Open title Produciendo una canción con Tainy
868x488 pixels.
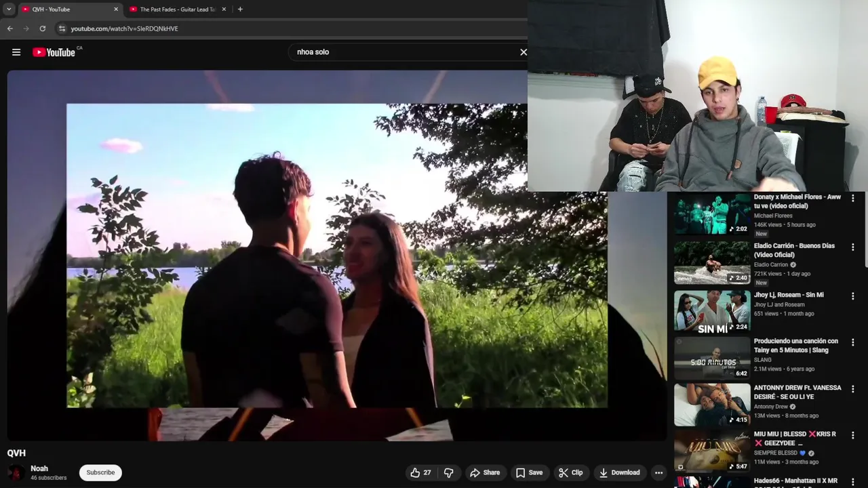(796, 345)
